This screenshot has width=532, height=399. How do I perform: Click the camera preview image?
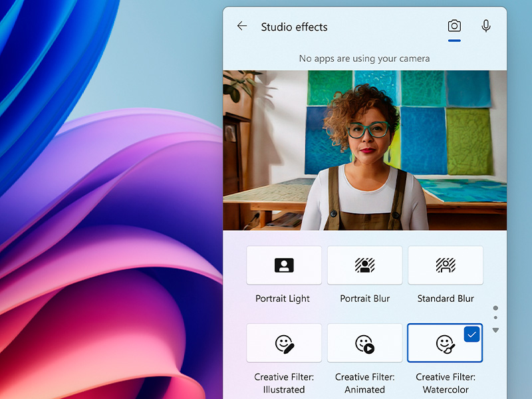pos(364,150)
